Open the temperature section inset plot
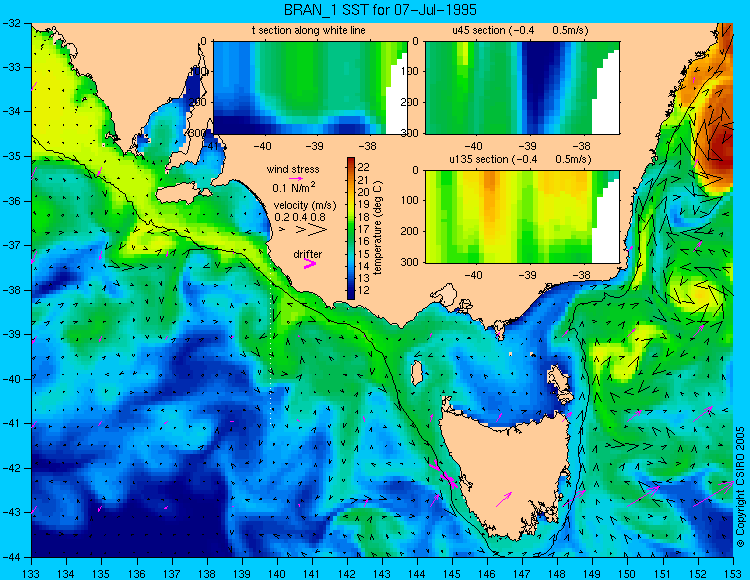750x580 pixels. coord(310,88)
